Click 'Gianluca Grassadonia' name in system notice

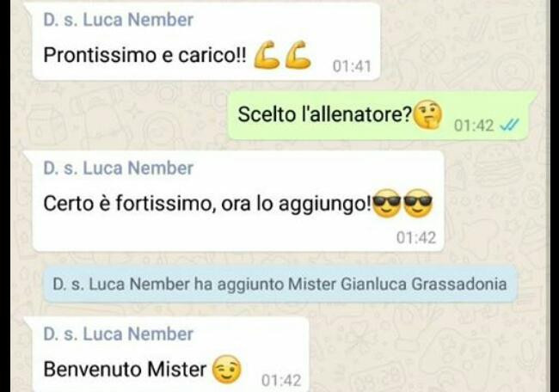pos(423,284)
